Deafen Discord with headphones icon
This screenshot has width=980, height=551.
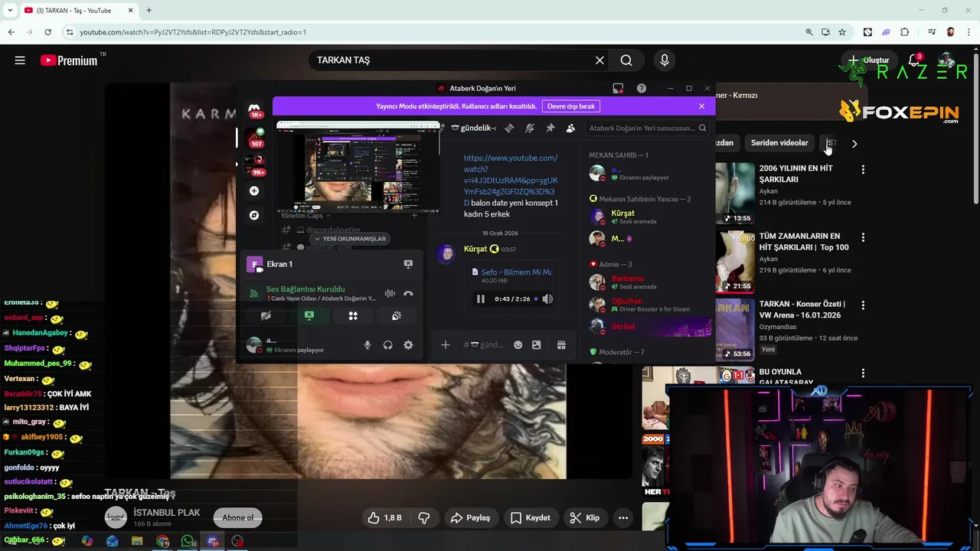387,345
